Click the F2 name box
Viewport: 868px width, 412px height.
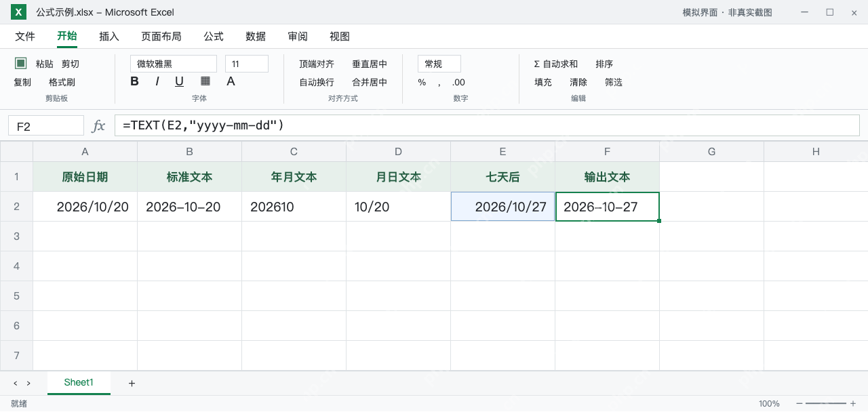point(46,126)
